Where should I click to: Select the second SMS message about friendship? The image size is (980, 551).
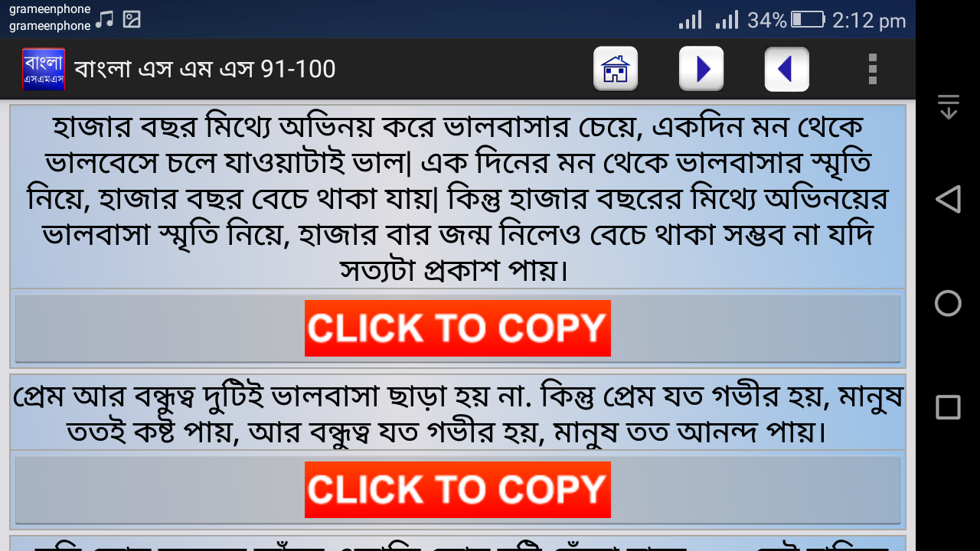pyautogui.click(x=458, y=412)
